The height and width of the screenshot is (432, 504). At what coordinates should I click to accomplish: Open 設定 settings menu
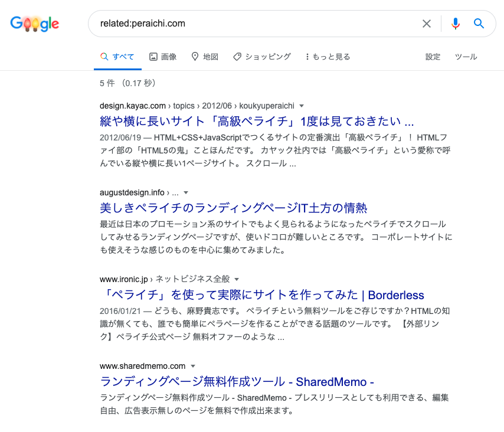[x=433, y=57]
